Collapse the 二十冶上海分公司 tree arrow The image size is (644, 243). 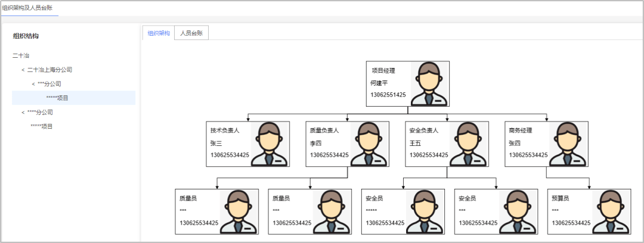point(23,70)
